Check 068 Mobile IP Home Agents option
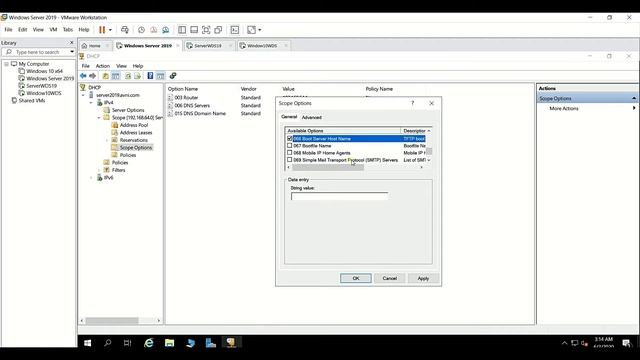The image size is (640, 360). pyautogui.click(x=290, y=153)
